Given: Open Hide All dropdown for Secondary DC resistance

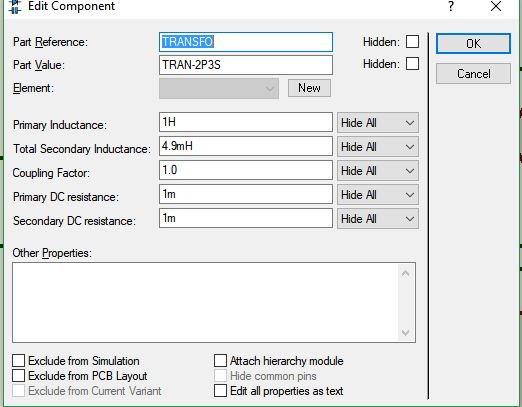Looking at the screenshot, I should coord(378,219).
